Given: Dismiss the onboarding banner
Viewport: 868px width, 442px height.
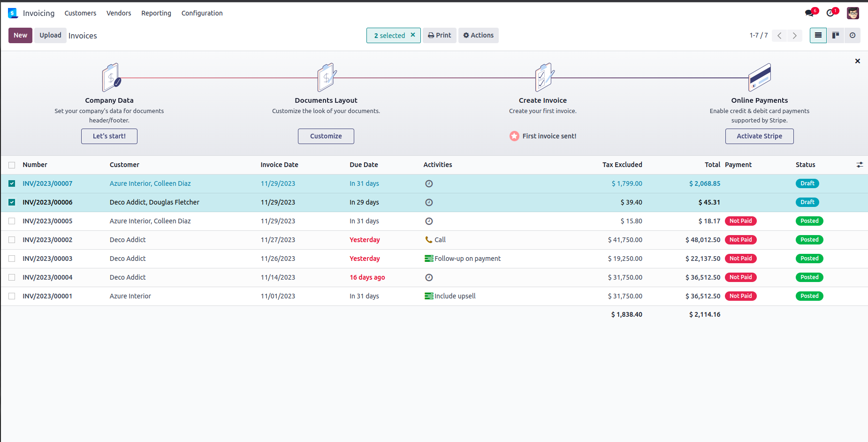Looking at the screenshot, I should 857,61.
